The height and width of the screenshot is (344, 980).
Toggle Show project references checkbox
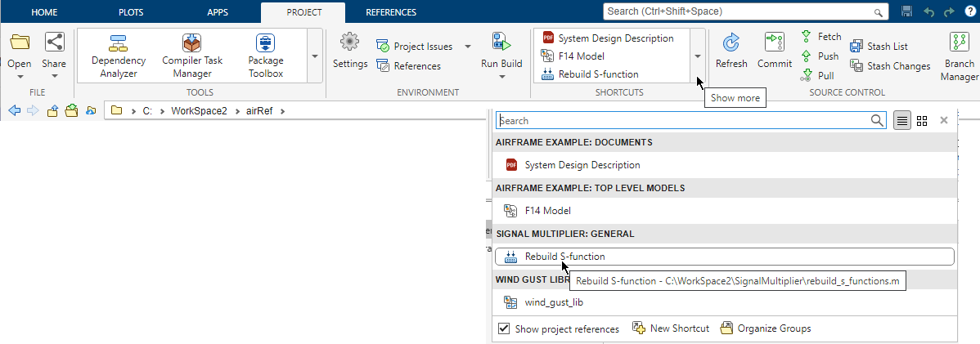pyautogui.click(x=504, y=328)
